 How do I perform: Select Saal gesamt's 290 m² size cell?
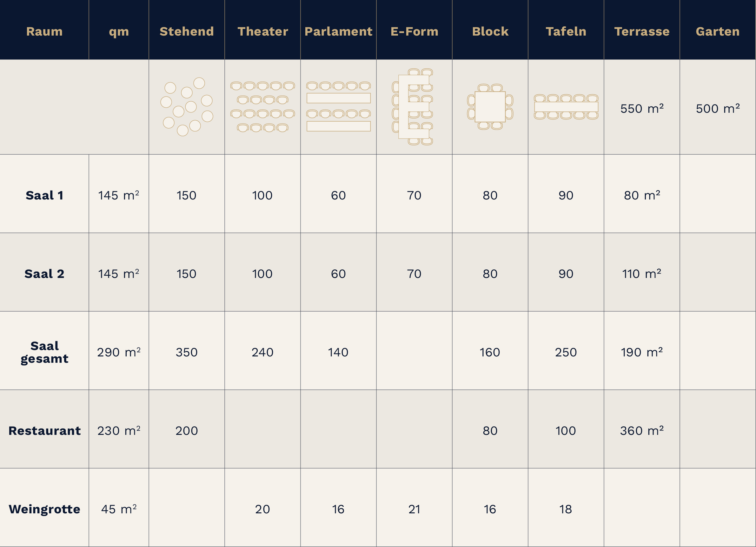click(x=119, y=352)
